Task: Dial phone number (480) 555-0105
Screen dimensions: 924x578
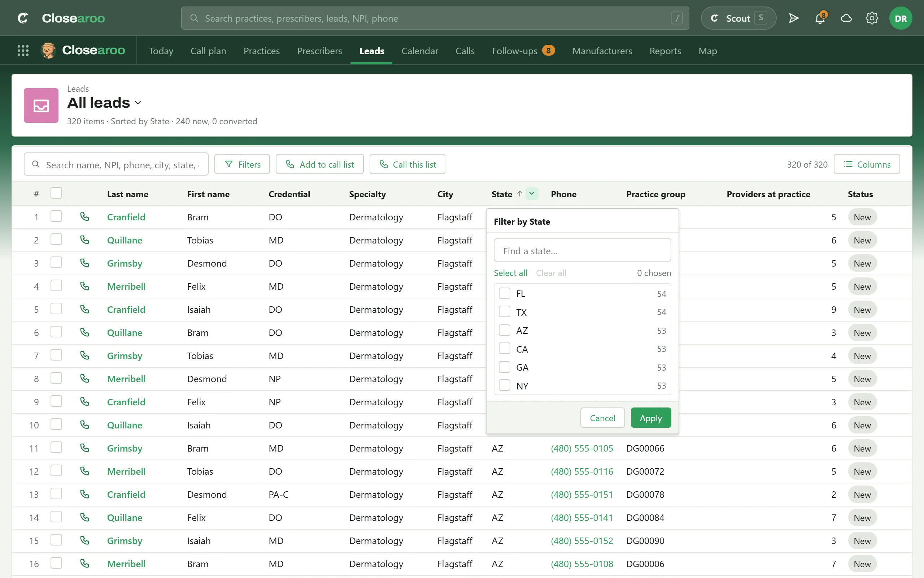Action: point(581,448)
